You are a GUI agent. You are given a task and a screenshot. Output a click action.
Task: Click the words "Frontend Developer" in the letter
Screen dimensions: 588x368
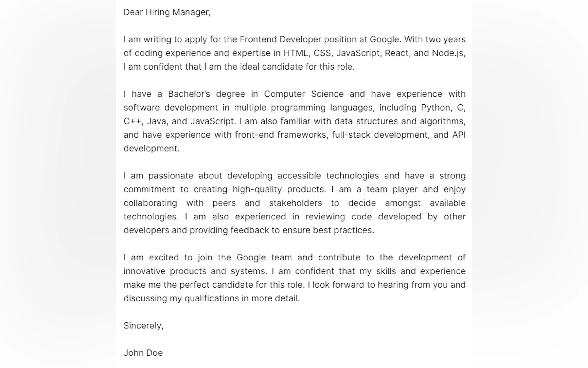click(280, 39)
